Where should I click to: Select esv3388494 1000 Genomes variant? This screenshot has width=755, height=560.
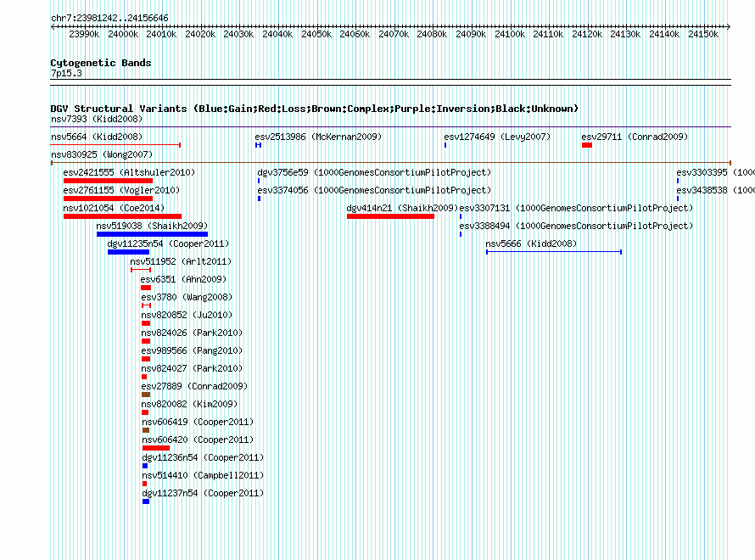[576, 226]
